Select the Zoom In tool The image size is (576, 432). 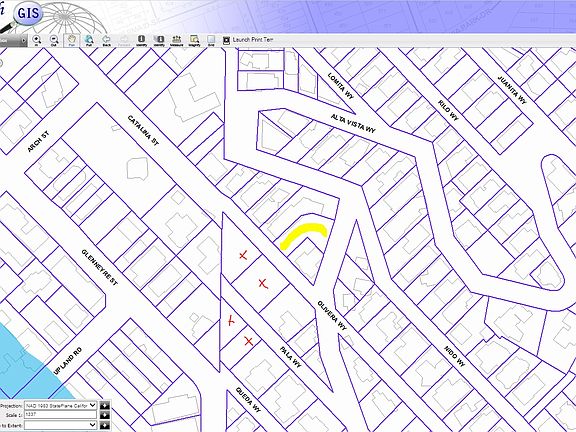tap(36, 40)
